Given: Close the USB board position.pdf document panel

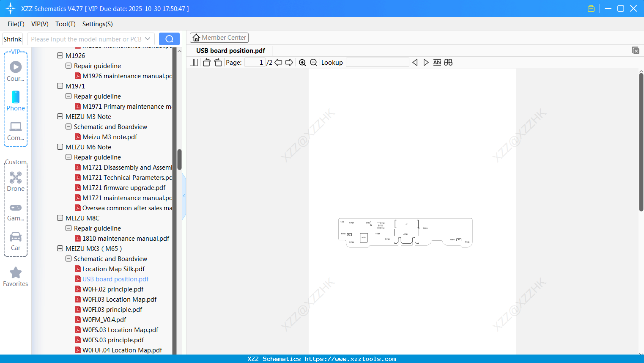Looking at the screenshot, I should 635,50.
